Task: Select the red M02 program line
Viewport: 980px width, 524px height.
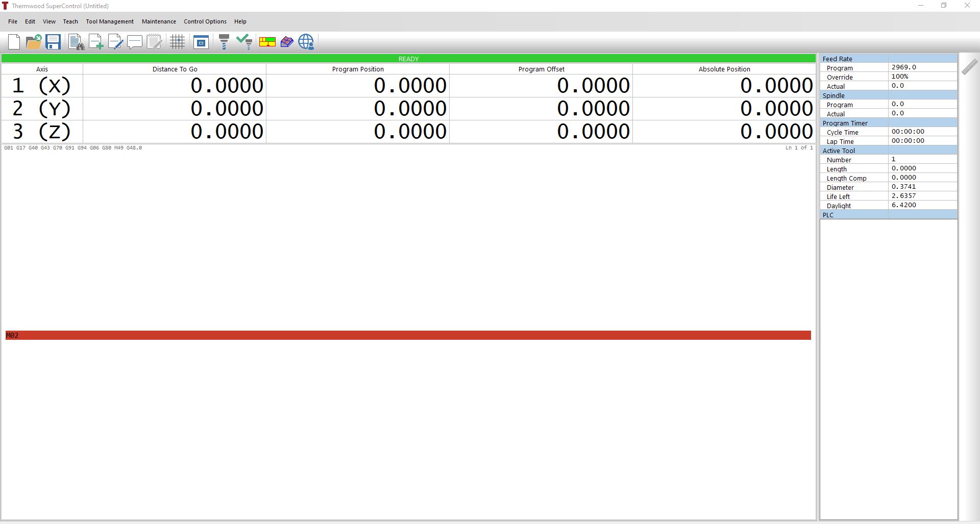Action: click(408, 335)
